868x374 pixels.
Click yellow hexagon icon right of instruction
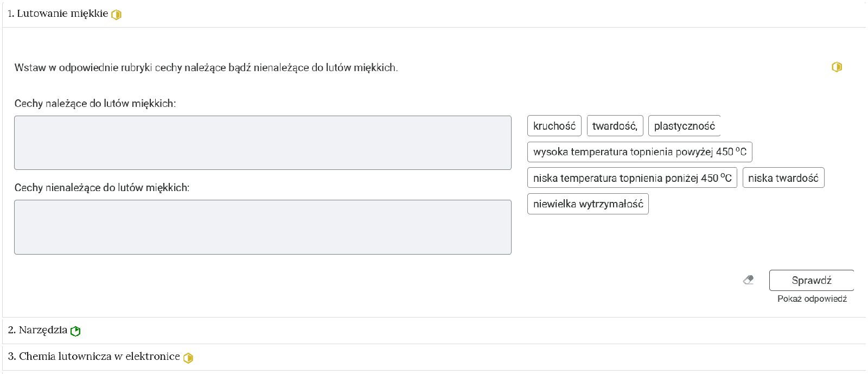[x=837, y=67]
